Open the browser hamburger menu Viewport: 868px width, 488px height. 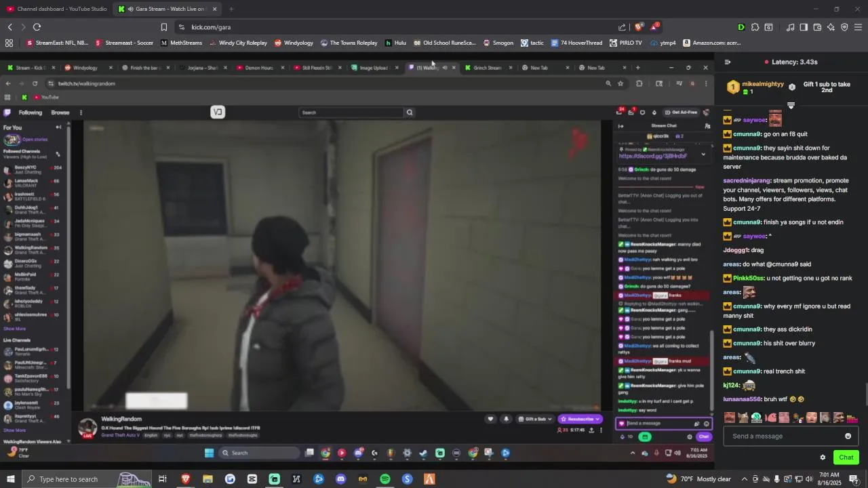pyautogui.click(x=858, y=27)
